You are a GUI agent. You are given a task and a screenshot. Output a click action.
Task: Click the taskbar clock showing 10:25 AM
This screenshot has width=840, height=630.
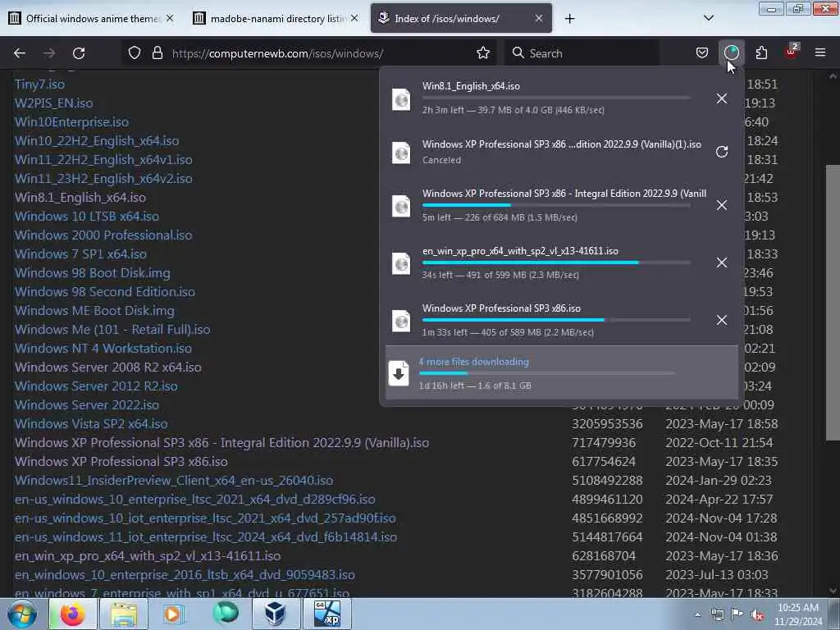click(x=798, y=614)
